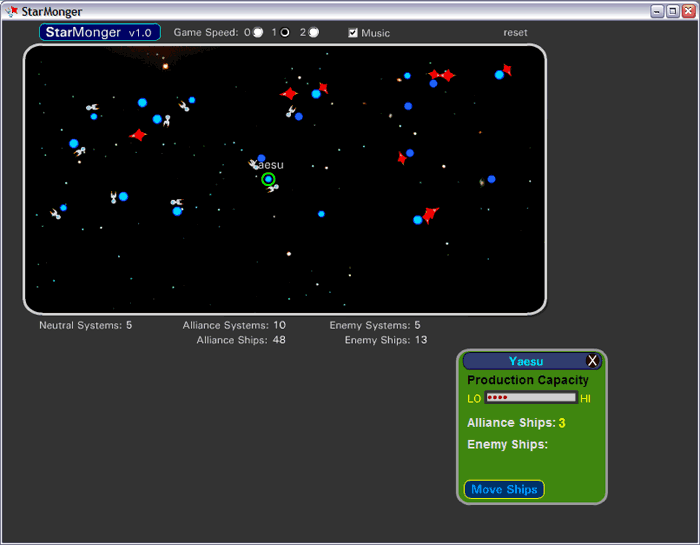Click the red enemy ship near bottom-right star
700x545 pixels.
[430, 214]
